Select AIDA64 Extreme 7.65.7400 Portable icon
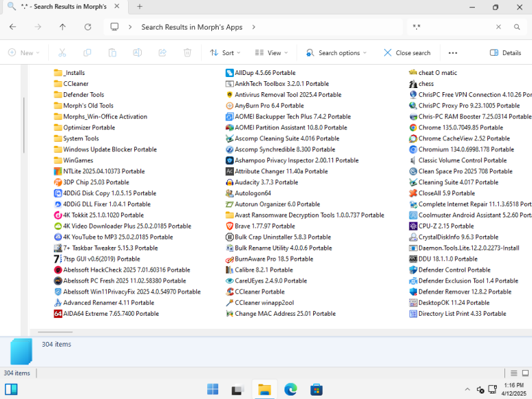 [58, 314]
